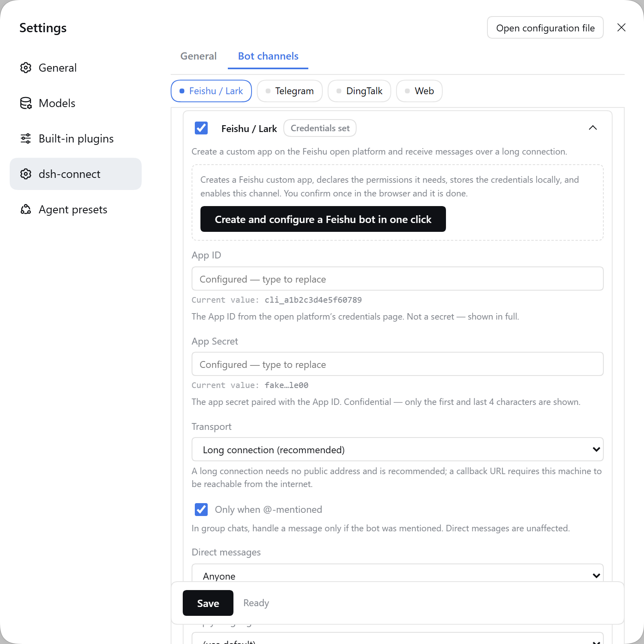Screen dimensions: 644x644
Task: Click Open configuration file button
Action: coord(545,27)
